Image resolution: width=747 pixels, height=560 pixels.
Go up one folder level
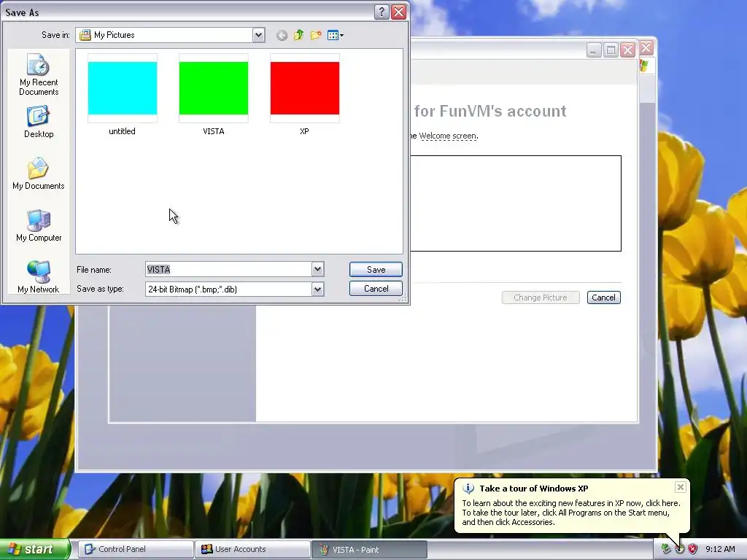click(298, 35)
